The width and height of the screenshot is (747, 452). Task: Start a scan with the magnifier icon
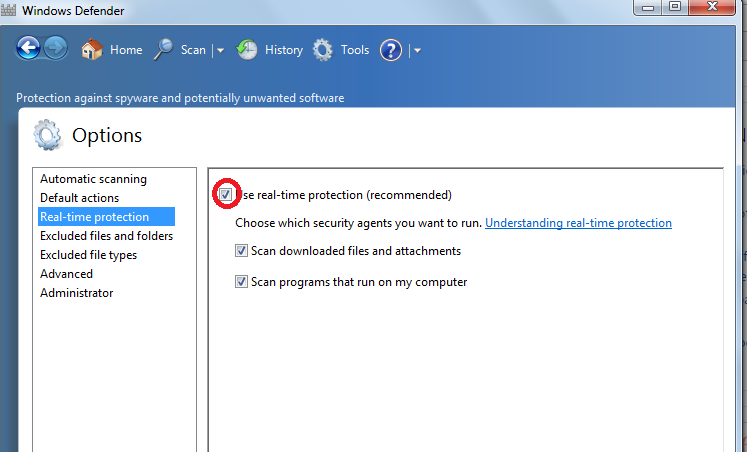point(164,50)
